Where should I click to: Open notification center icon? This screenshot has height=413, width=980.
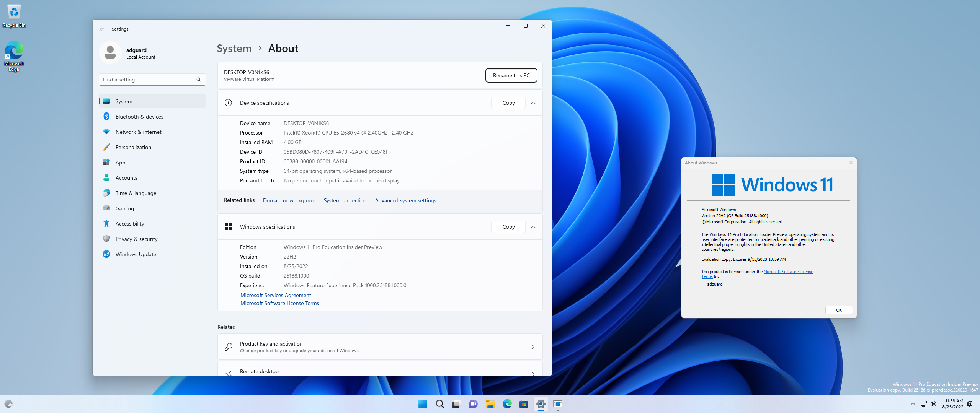pyautogui.click(x=970, y=404)
